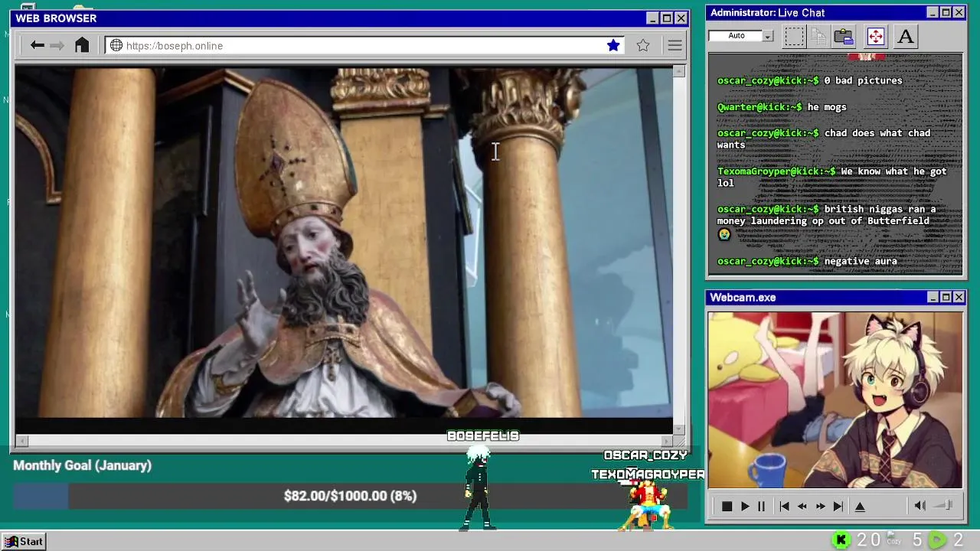Click the chat message 'chad does what chad wants'

(x=824, y=139)
